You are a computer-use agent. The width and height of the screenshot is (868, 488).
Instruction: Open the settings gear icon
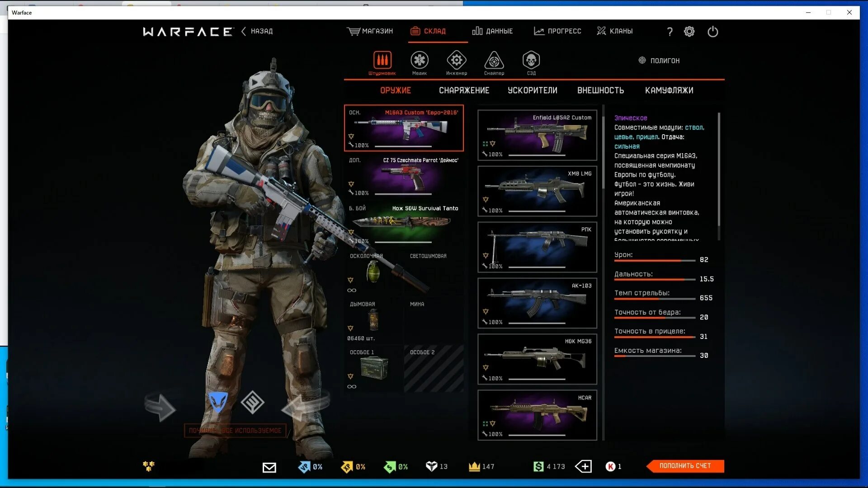coord(689,31)
